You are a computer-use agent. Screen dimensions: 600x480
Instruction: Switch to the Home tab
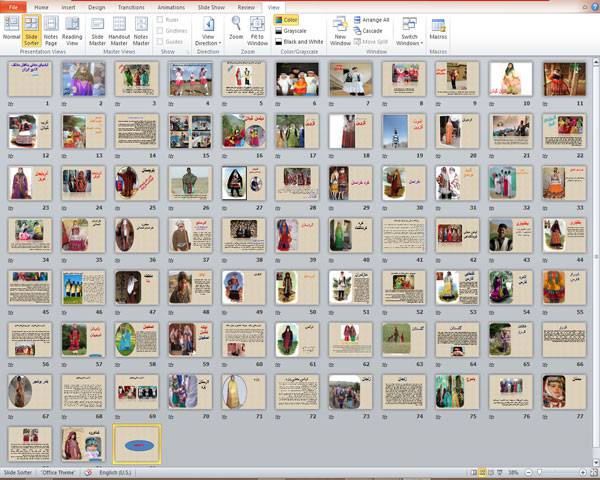coord(41,7)
